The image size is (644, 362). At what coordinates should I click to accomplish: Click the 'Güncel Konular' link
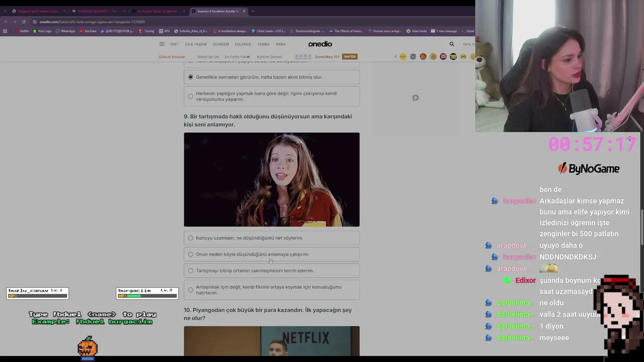(172, 57)
